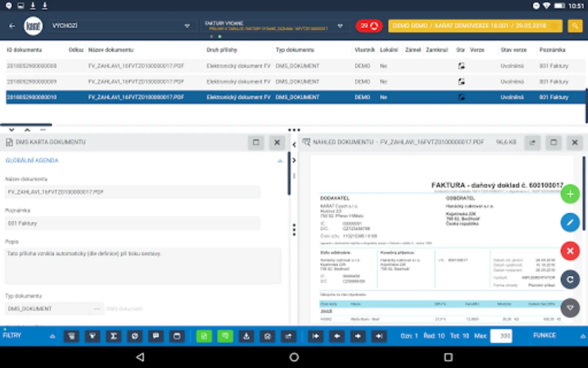Add new attachment with the green plus button
Image resolution: width=588 pixels, height=368 pixels.
click(x=570, y=194)
